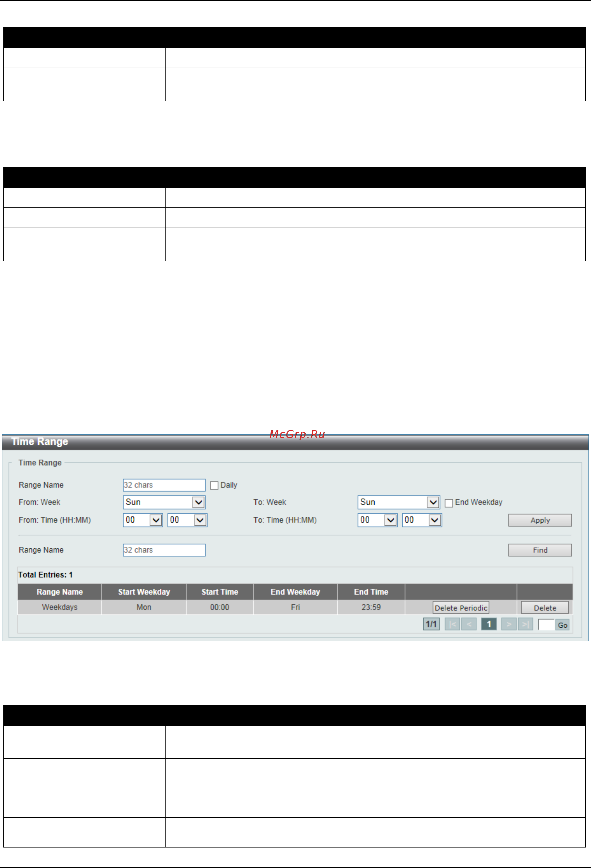Click the End Time column header
The width and height of the screenshot is (591, 868).
(371, 592)
